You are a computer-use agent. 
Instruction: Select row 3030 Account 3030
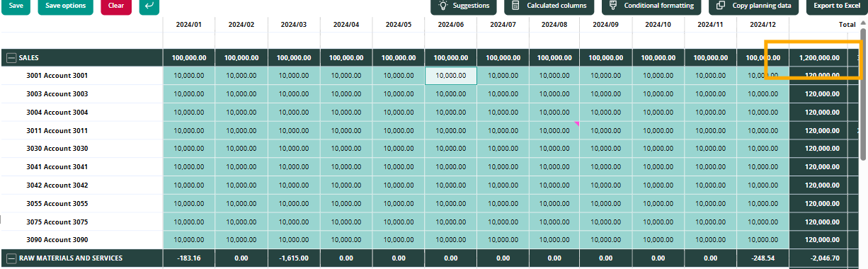click(x=81, y=149)
